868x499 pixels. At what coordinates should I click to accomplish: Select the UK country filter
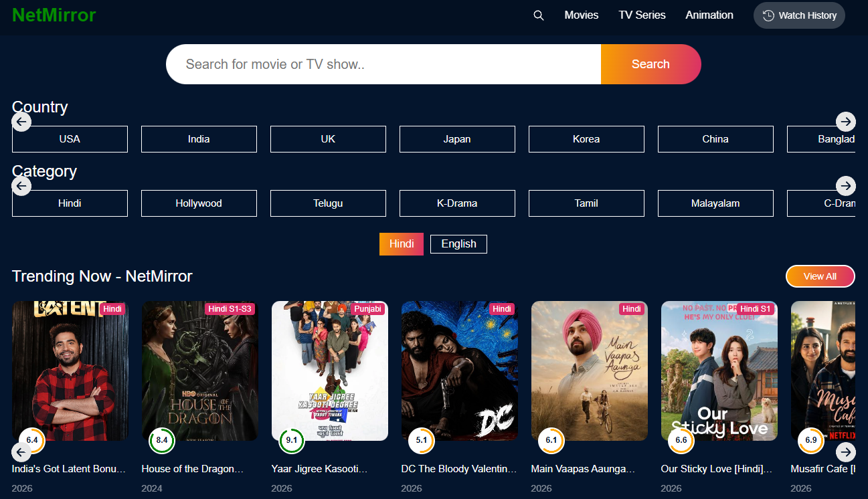pos(328,139)
